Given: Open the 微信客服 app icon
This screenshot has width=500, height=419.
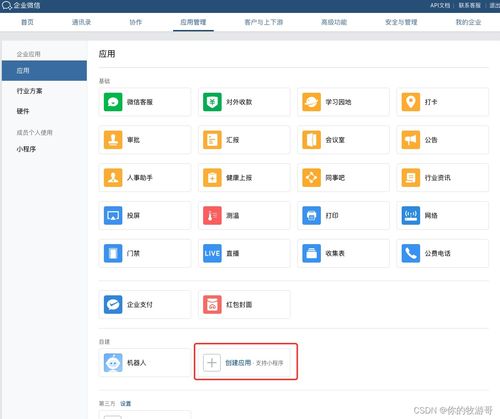Looking at the screenshot, I should pos(113,102).
